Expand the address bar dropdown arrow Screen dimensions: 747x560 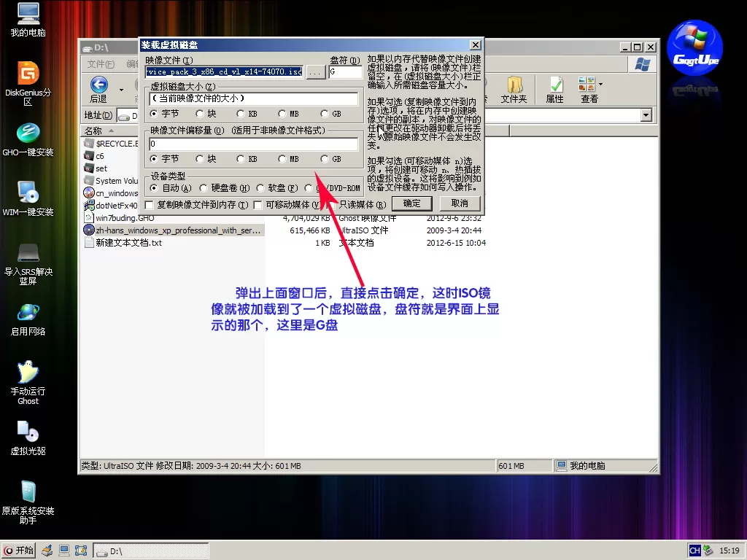pyautogui.click(x=646, y=115)
